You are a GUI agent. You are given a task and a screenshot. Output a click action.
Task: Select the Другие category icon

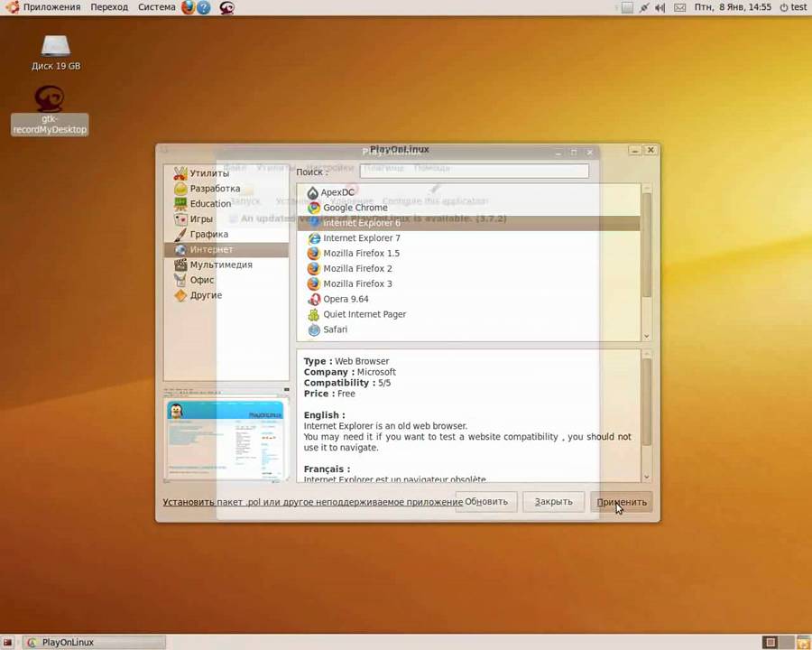point(180,295)
